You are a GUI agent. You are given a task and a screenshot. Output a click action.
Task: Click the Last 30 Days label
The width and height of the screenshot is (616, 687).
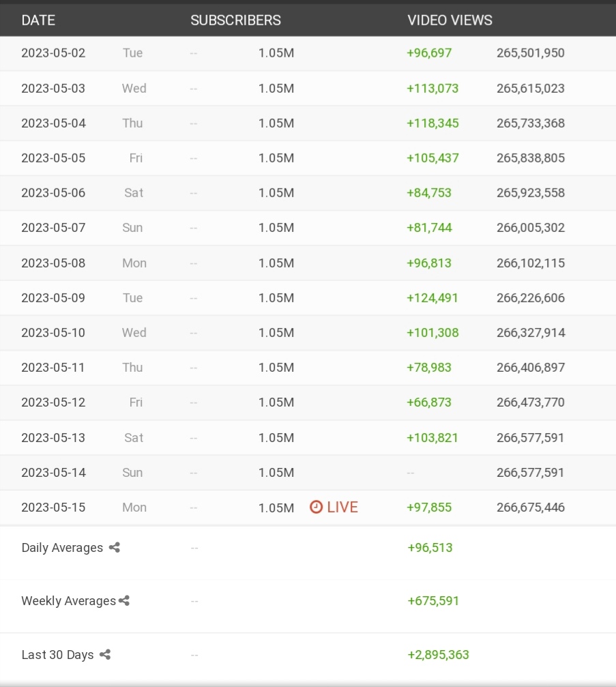pos(57,654)
